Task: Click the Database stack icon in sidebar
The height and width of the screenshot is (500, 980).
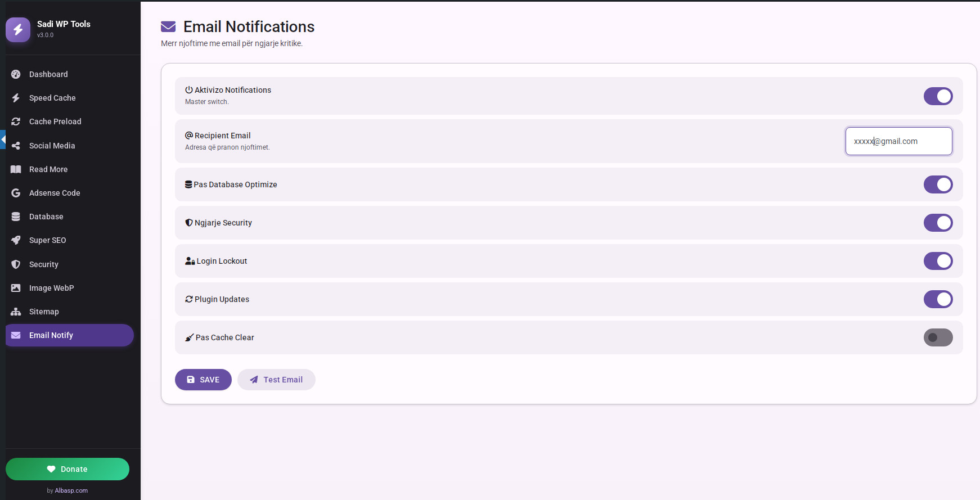Action: click(16, 217)
